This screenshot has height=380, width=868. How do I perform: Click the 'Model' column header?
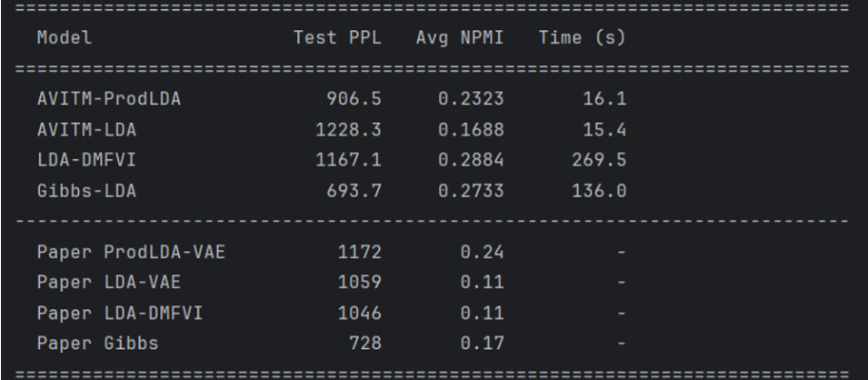point(65,37)
